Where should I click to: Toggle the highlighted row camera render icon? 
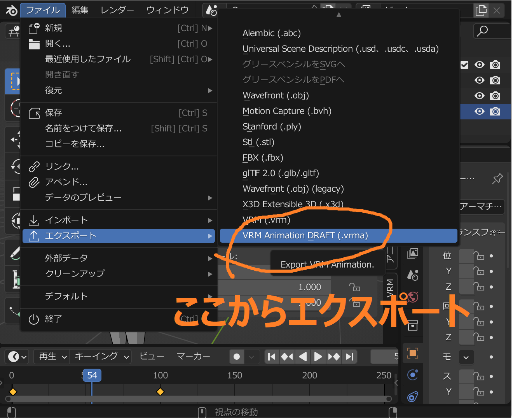[495, 112]
